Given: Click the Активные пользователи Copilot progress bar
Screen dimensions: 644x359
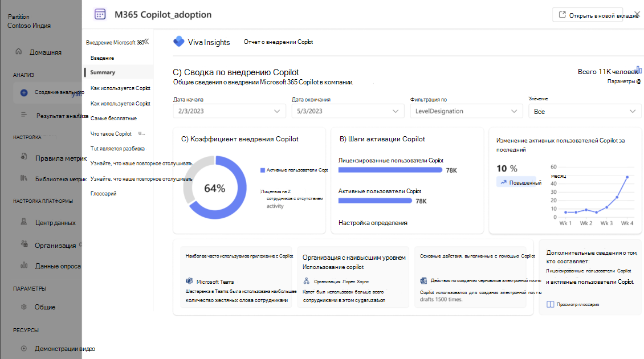Looking at the screenshot, I should [375, 201].
